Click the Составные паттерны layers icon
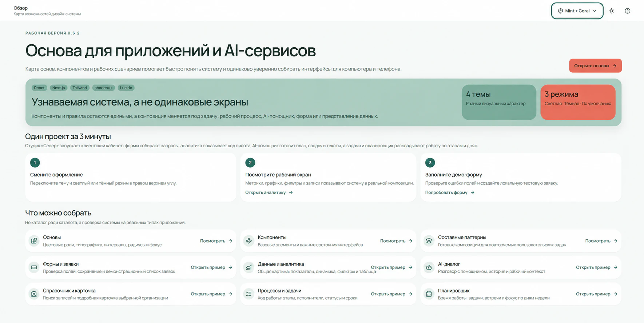 429,241
